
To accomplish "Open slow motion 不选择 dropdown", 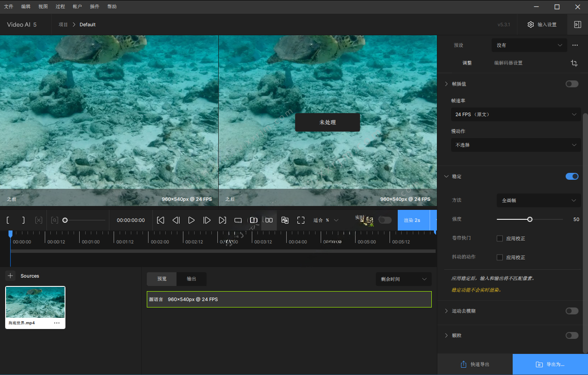I will pyautogui.click(x=516, y=145).
